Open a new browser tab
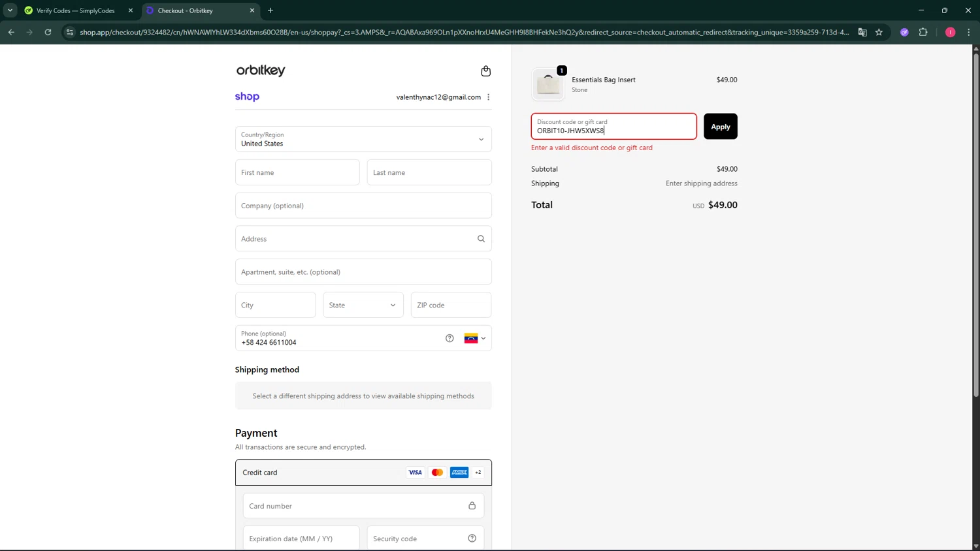 pos(270,10)
